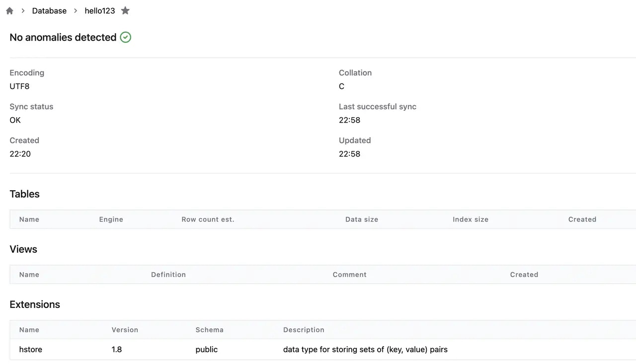Star the hello123 database as favorite
This screenshot has height=364, width=636.
pyautogui.click(x=126, y=10)
